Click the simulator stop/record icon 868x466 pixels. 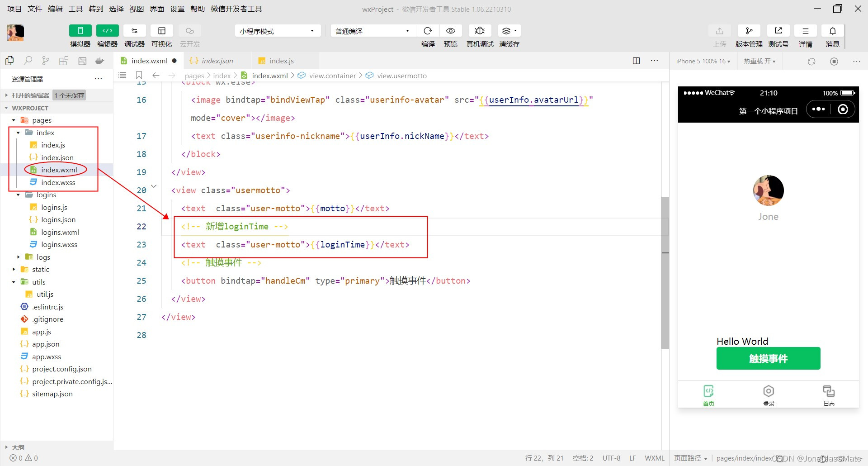pos(834,61)
